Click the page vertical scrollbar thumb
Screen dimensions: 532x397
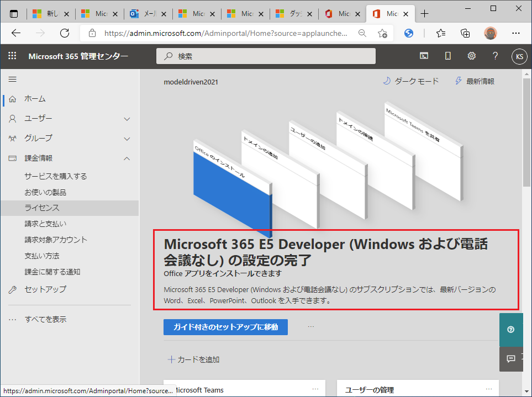click(x=526, y=132)
